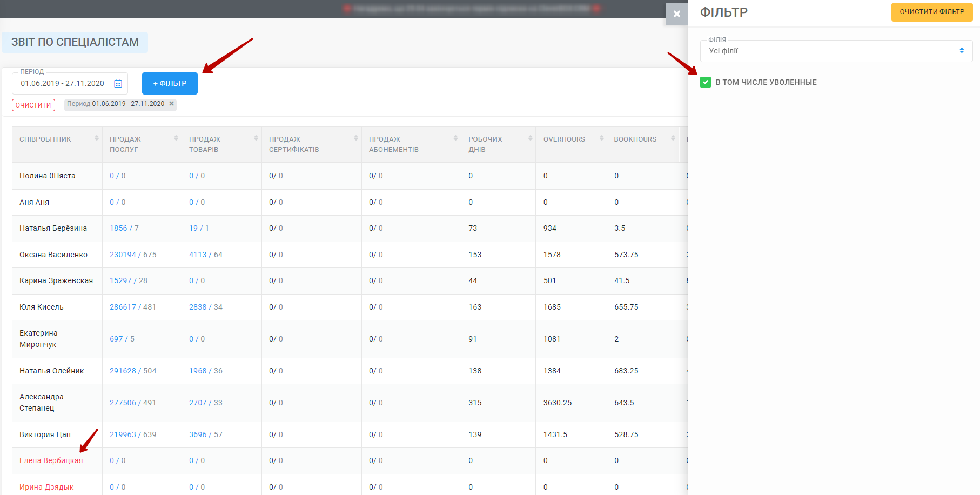This screenshot has width=980, height=495.
Task: Open Наталья Олейник goods sales 1968 / 36
Action: (206, 371)
